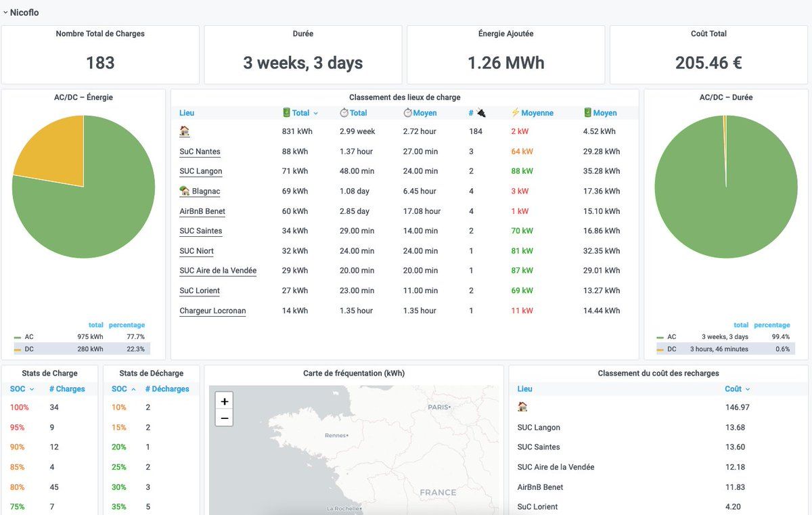Click the clock Moyen column header

tap(420, 113)
